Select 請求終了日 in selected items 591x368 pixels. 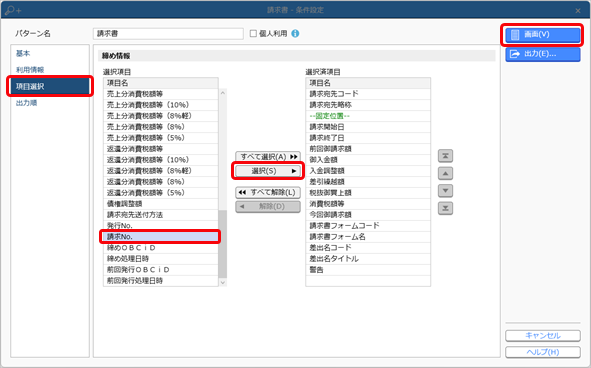click(368, 138)
